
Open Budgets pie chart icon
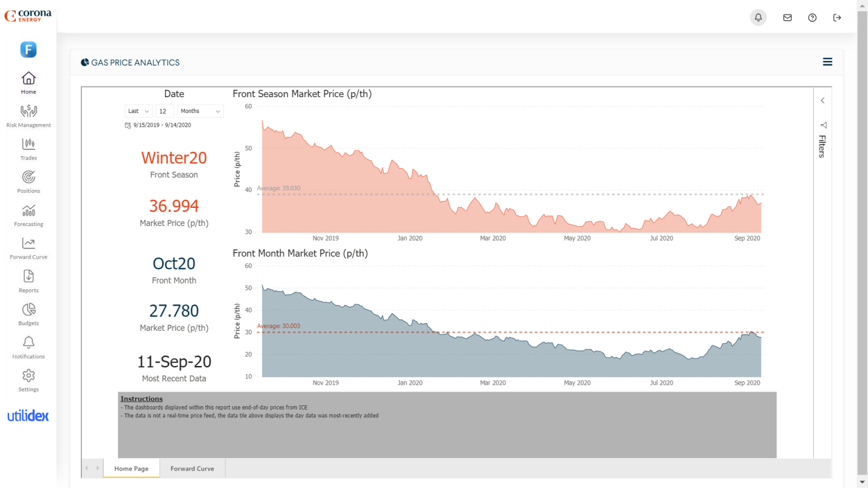[28, 310]
